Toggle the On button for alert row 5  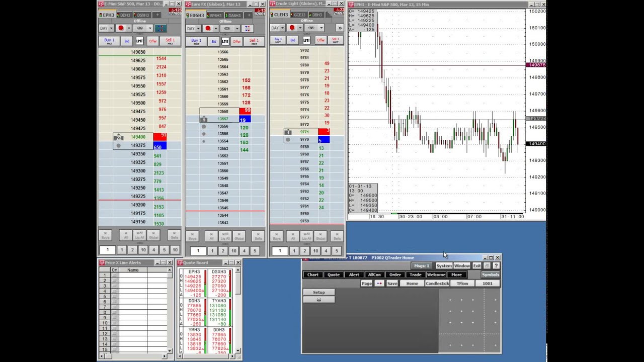pyautogui.click(x=114, y=297)
